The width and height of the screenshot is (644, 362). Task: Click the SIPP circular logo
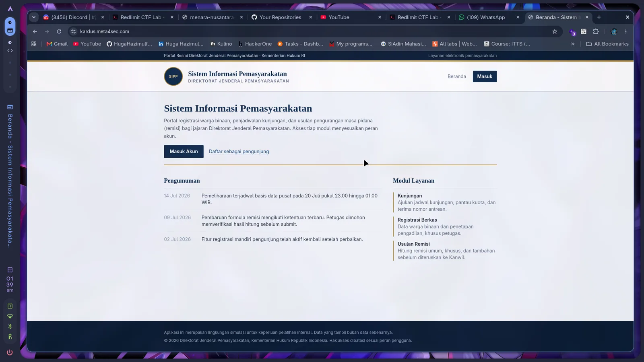(x=173, y=76)
